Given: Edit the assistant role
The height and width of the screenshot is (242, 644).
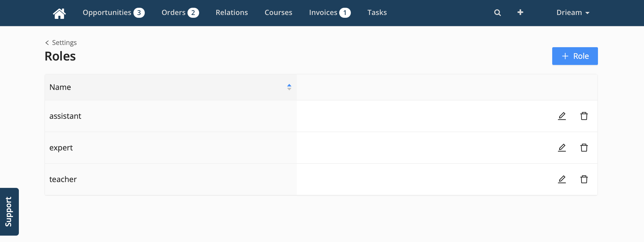Looking at the screenshot, I should point(562,116).
